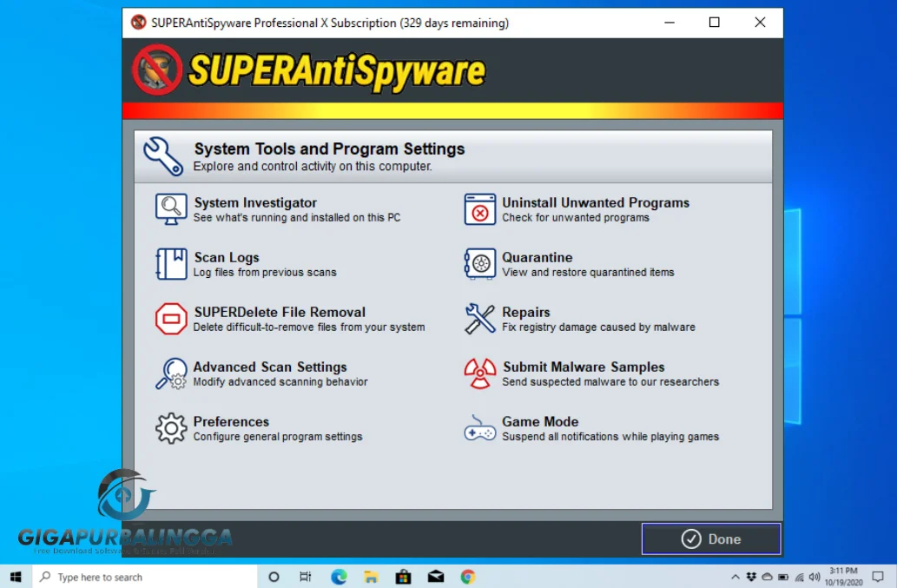Viewport: 897px width, 588px height.
Task: Open the Uninstall Unwanted Programs link
Action: [596, 202]
